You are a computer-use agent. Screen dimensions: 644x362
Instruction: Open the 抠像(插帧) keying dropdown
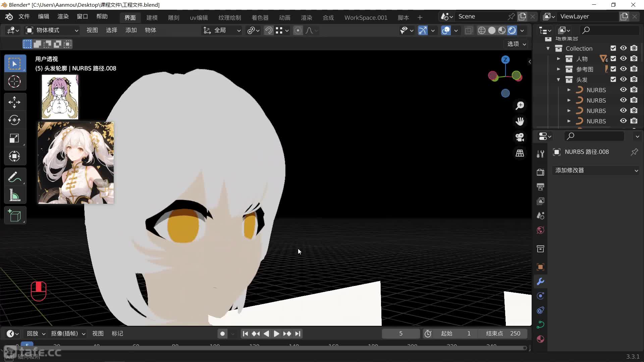[68, 334]
